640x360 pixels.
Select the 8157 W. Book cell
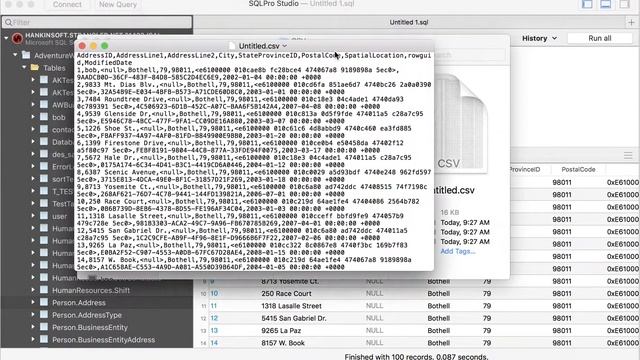[283, 343]
